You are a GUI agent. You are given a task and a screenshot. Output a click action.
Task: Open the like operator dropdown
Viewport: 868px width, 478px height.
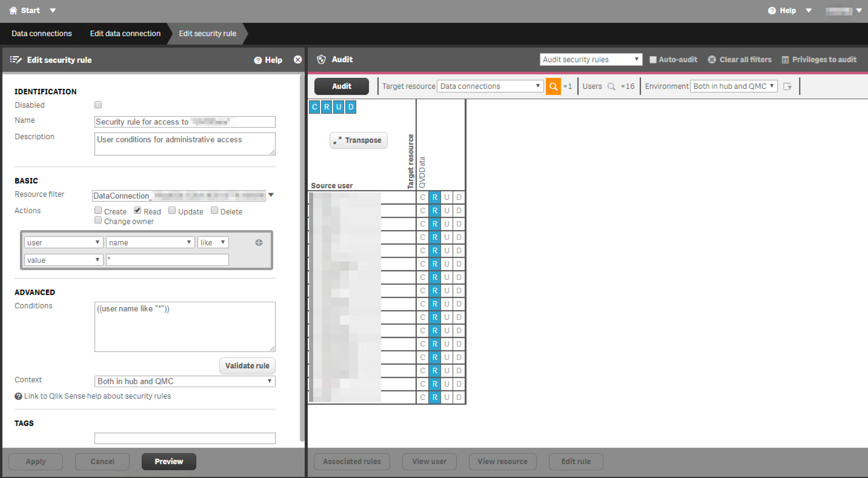(213, 243)
